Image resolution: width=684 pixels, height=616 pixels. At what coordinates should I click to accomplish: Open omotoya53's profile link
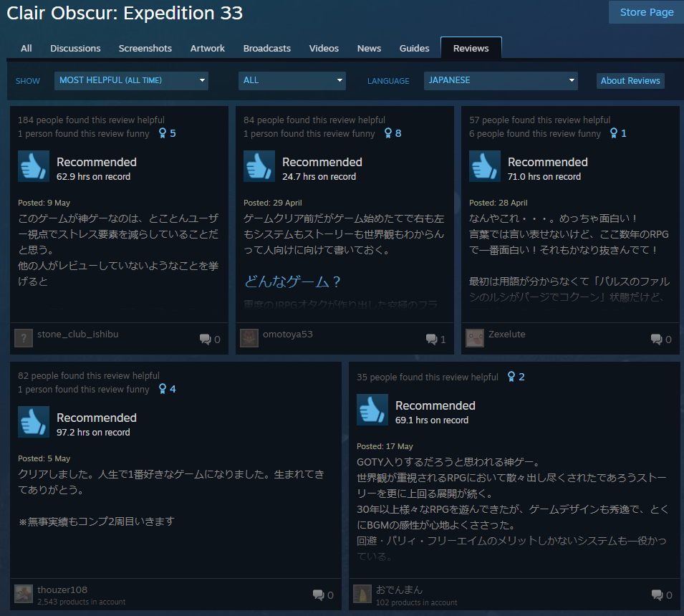coord(288,335)
